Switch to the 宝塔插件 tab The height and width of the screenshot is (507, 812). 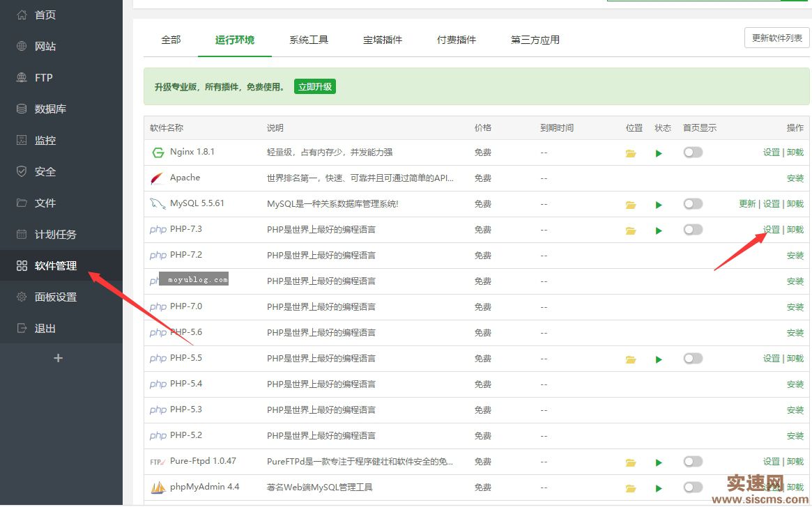pyautogui.click(x=383, y=40)
